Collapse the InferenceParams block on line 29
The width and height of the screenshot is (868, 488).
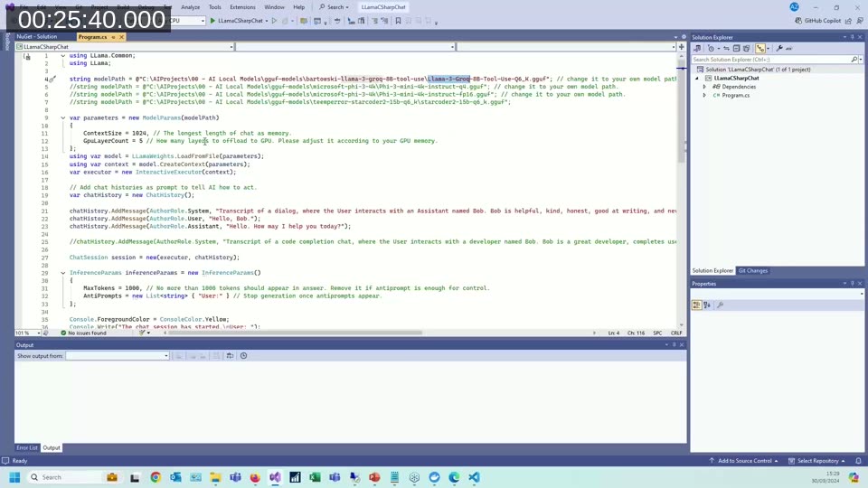coord(63,273)
